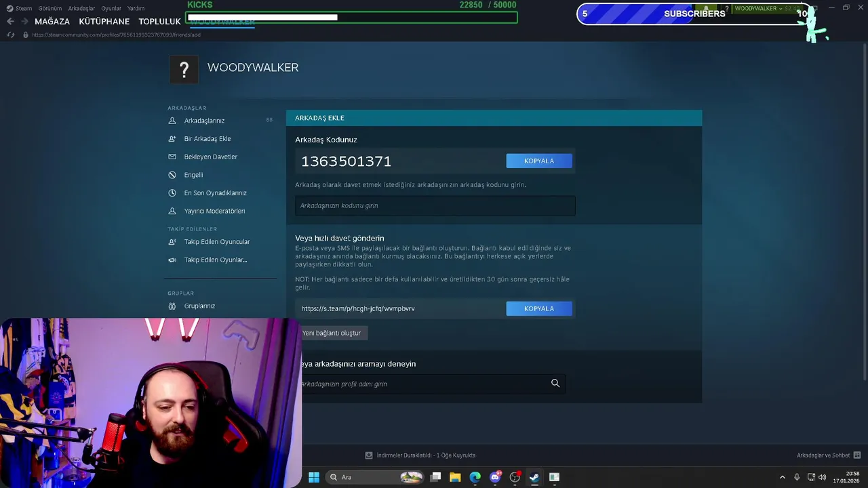Viewport: 868px width, 488px height.
Task: Click the Arkadaşlarınız person icon
Action: pyautogui.click(x=172, y=121)
